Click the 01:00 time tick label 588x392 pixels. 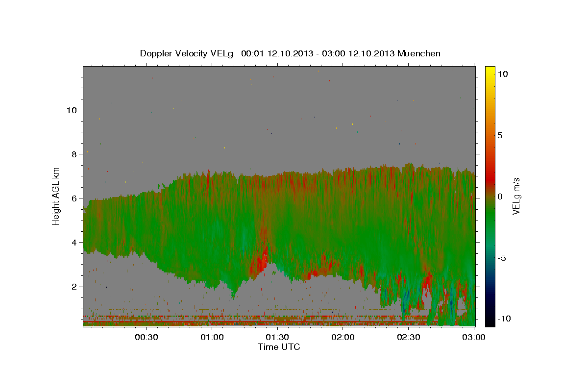pyautogui.click(x=212, y=337)
